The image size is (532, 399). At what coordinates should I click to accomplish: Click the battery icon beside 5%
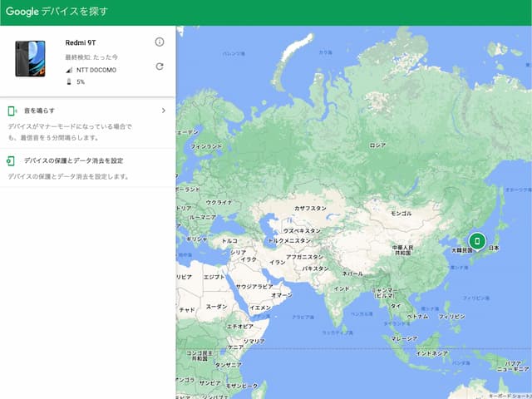69,81
